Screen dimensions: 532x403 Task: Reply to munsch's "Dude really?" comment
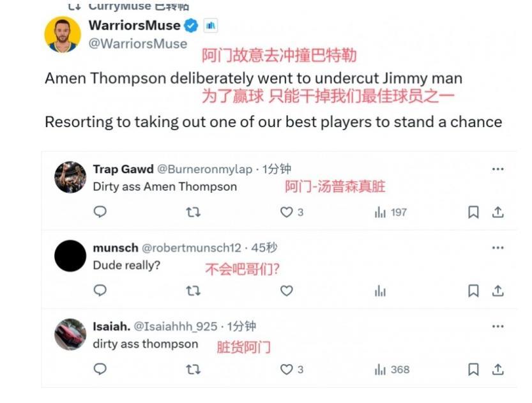(100, 291)
